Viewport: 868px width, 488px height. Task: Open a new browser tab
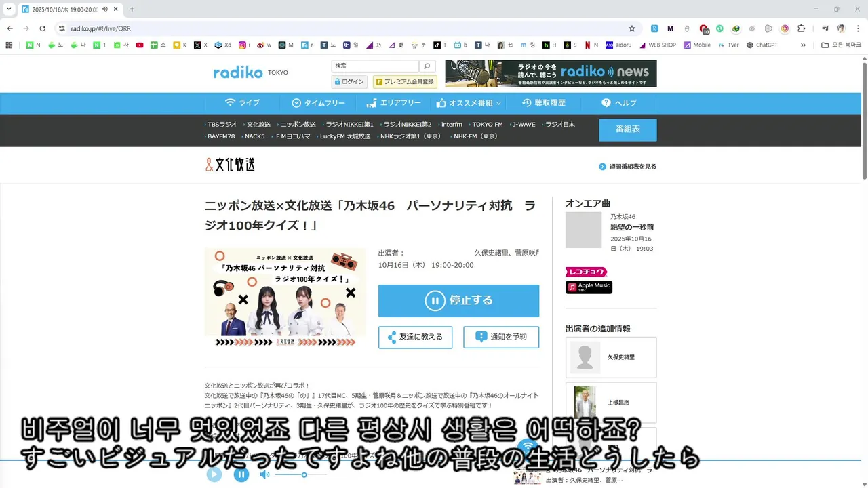[x=132, y=9]
